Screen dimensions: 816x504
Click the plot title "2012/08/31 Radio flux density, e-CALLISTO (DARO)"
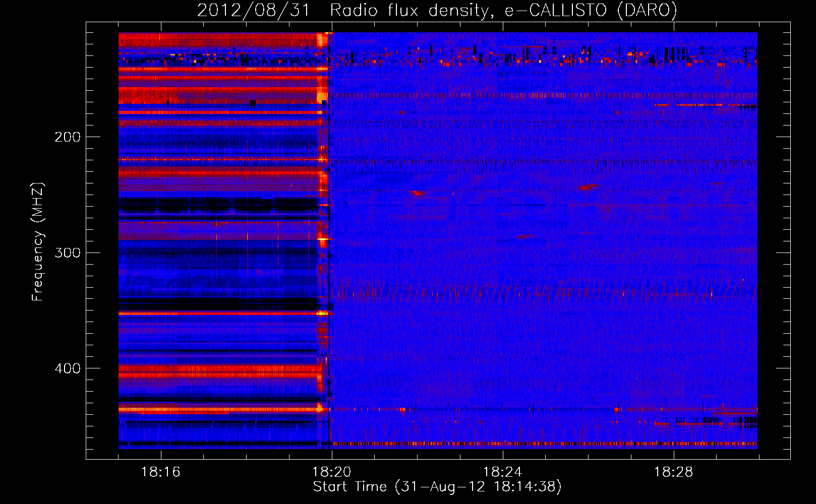(x=437, y=11)
